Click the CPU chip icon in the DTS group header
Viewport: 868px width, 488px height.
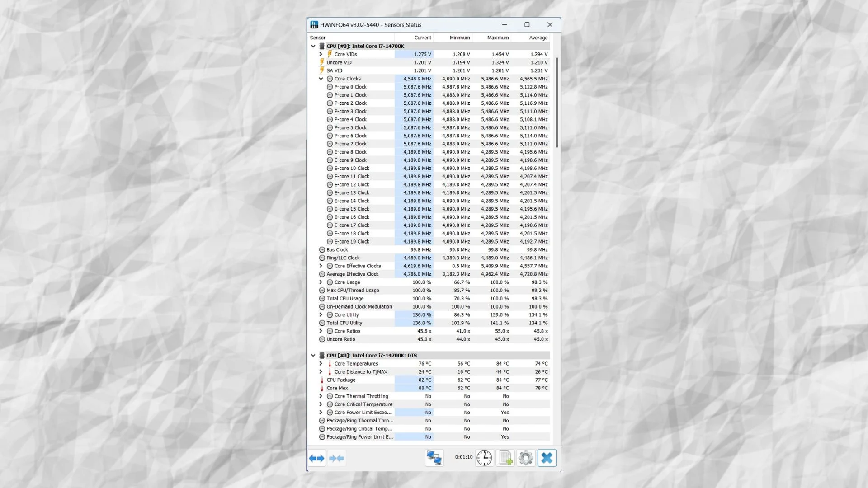[x=322, y=356]
